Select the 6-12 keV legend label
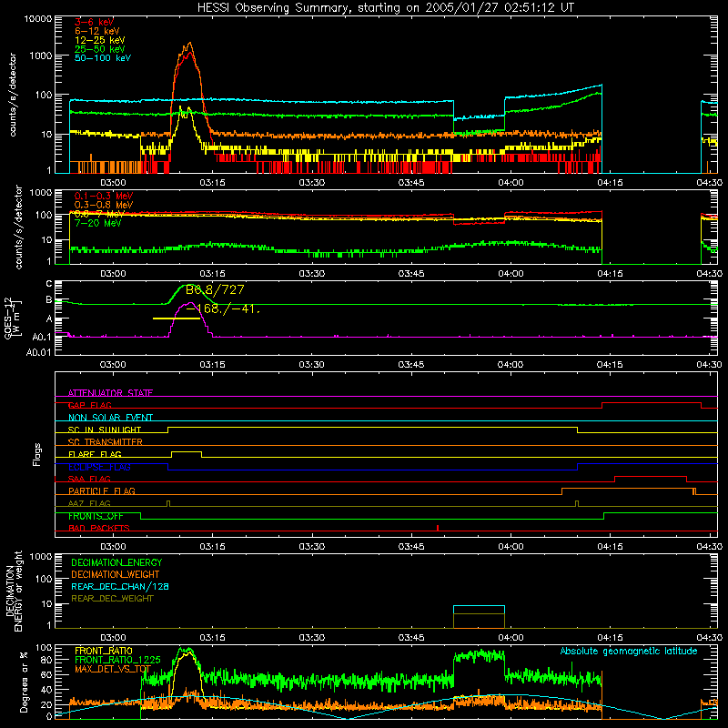The width and height of the screenshot is (728, 728). [x=96, y=31]
